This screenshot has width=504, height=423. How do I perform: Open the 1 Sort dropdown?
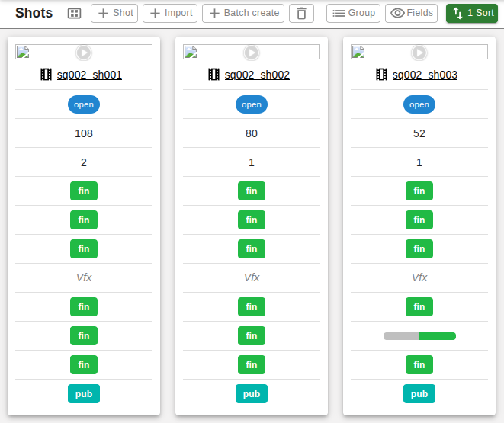pyautogui.click(x=472, y=13)
